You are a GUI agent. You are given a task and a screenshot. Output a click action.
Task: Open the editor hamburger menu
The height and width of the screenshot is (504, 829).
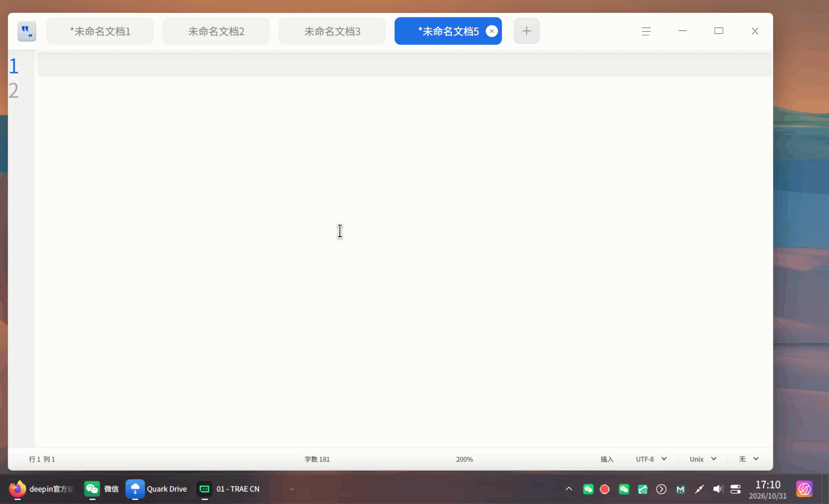646,31
